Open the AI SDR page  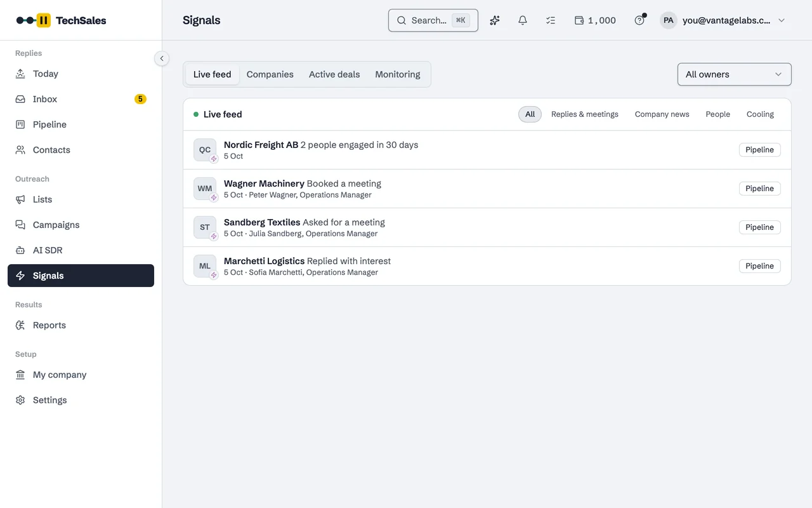(81, 250)
